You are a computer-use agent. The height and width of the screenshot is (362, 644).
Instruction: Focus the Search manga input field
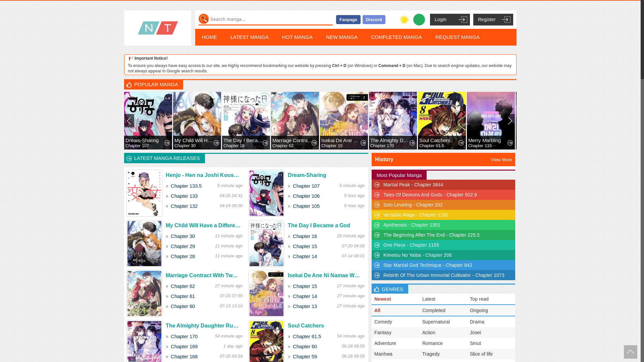coord(271,19)
